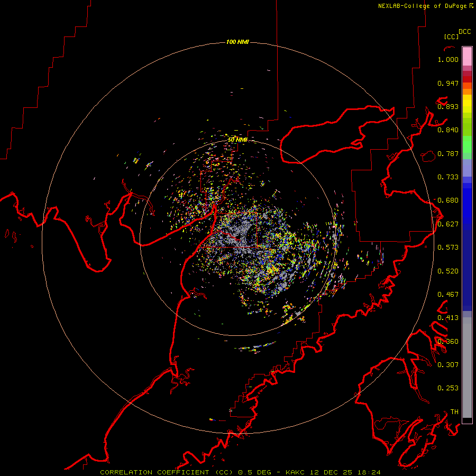Screen dimensions: 476x476
Task: Select the 0.253 scale value
Action: (x=448, y=388)
